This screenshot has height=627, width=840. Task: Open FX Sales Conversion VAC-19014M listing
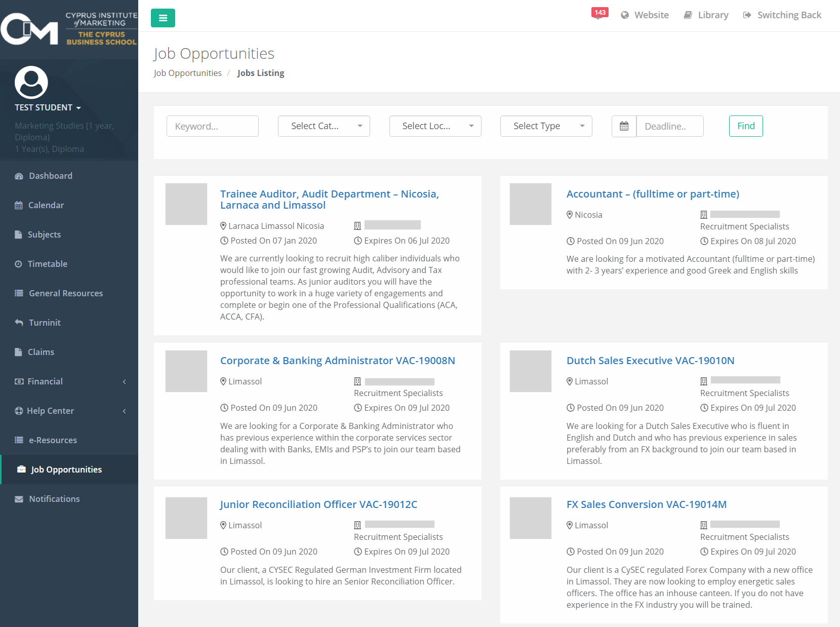pos(647,504)
